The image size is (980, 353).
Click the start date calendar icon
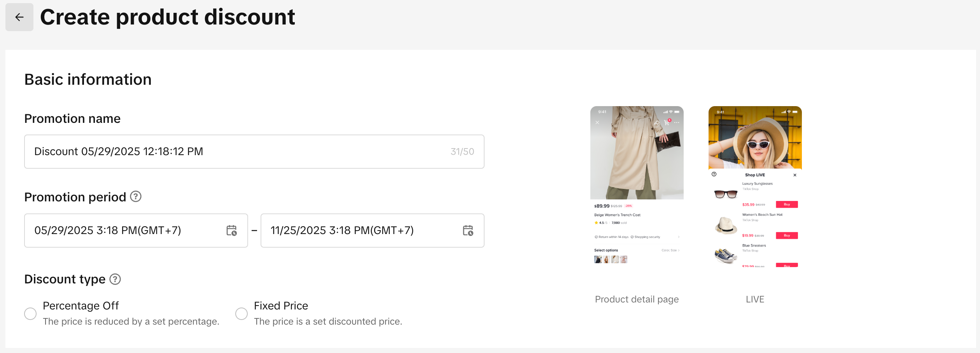pyautogui.click(x=232, y=231)
